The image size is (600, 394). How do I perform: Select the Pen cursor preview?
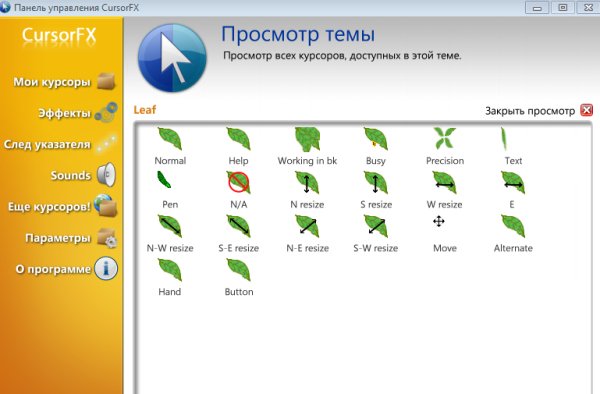point(164,180)
